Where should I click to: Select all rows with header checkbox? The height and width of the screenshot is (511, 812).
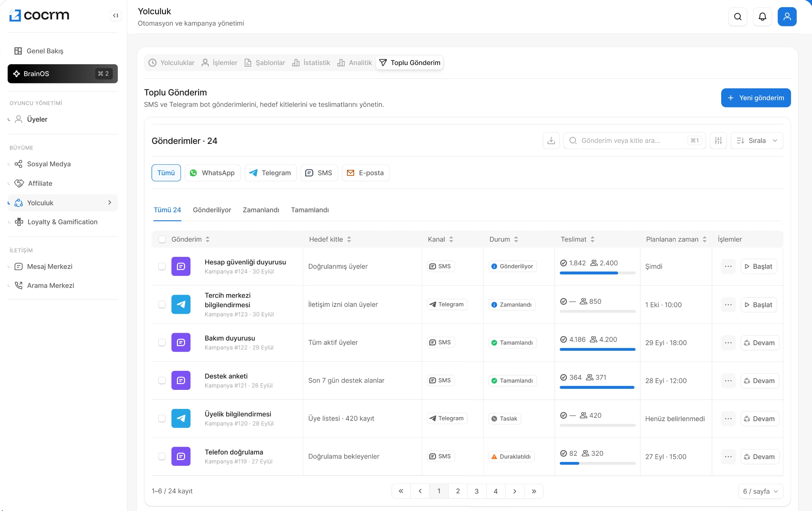coord(162,240)
